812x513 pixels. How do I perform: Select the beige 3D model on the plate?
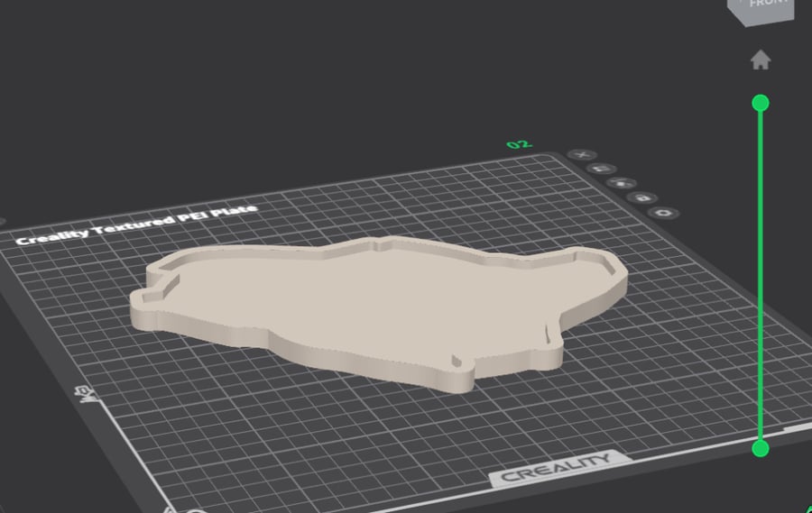coord(379,313)
